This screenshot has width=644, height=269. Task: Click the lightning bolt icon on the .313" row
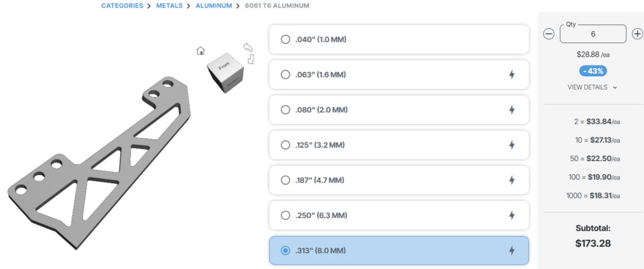click(511, 251)
